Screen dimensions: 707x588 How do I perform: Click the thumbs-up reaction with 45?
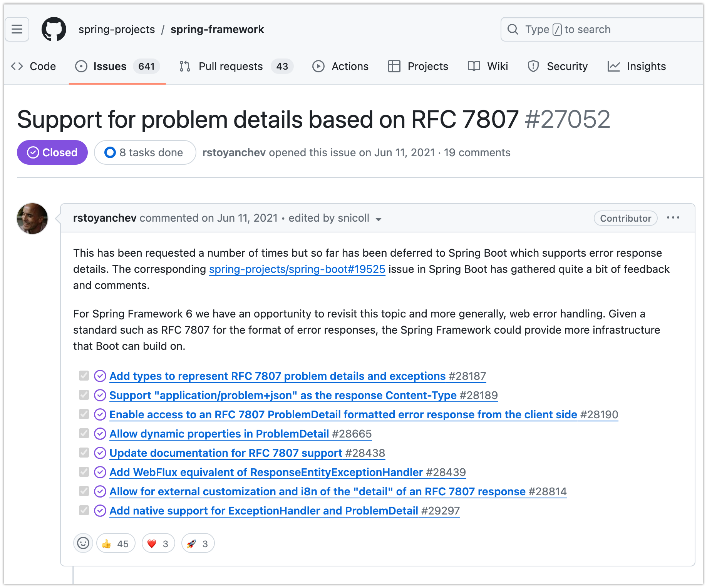pyautogui.click(x=116, y=543)
